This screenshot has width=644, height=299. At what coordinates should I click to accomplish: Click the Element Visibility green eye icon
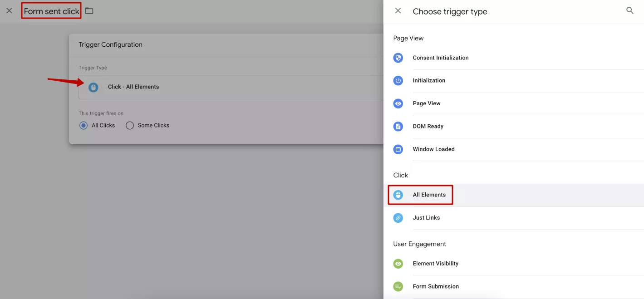[398, 264]
